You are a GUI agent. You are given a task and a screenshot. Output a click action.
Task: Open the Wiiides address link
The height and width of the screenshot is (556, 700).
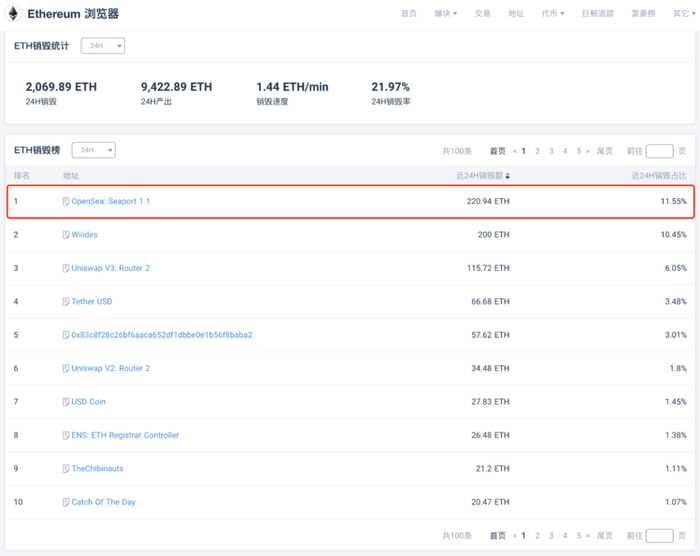[84, 235]
